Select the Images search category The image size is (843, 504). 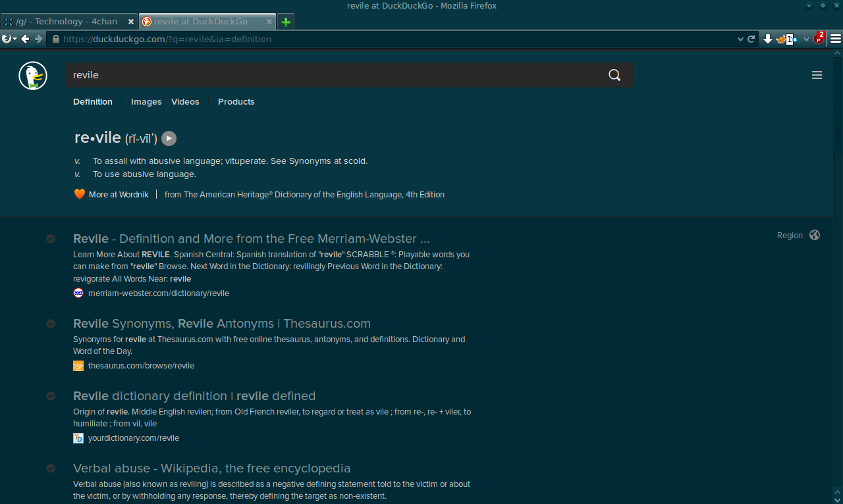[146, 101]
